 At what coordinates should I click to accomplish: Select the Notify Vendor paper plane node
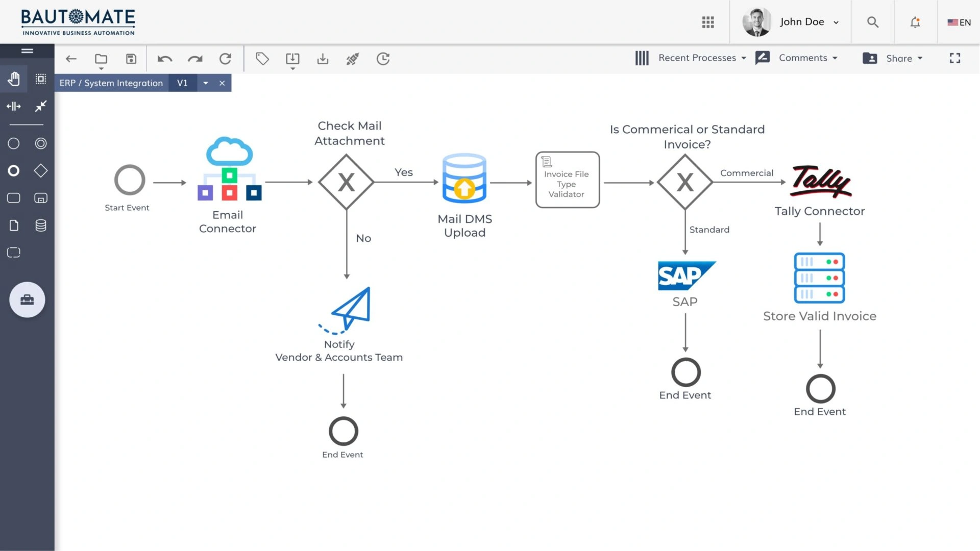coord(345,310)
